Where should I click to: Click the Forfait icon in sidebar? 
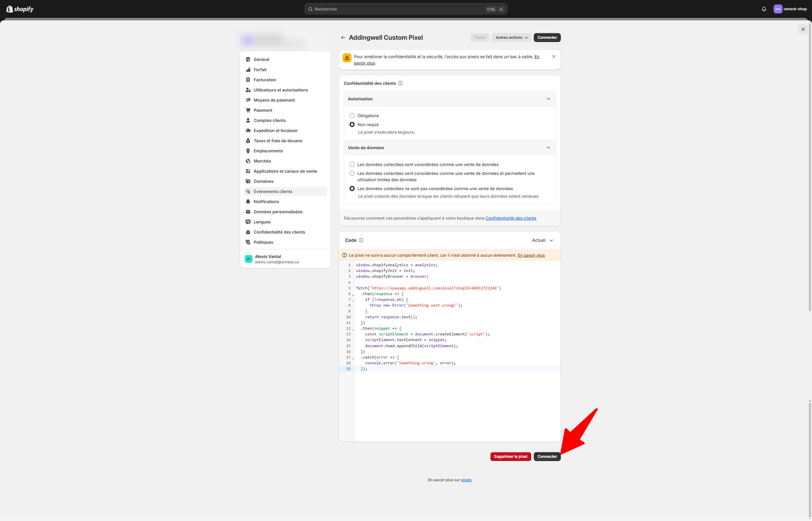pos(248,70)
